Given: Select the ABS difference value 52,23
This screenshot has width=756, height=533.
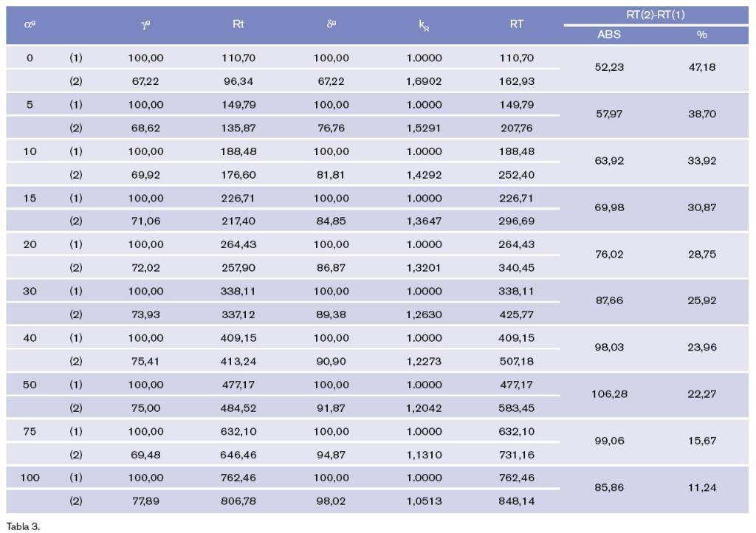Looking at the screenshot, I should (609, 67).
